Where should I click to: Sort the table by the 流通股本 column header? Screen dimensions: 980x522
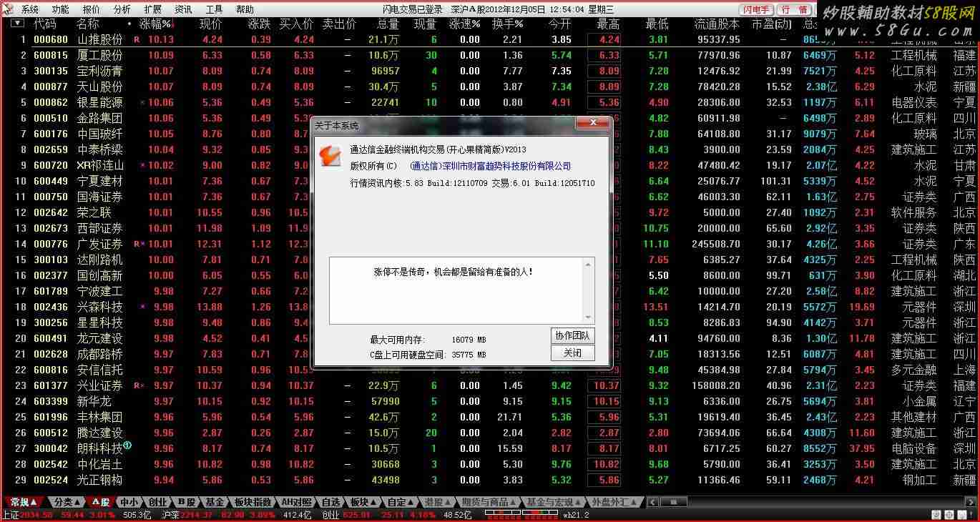point(717,24)
